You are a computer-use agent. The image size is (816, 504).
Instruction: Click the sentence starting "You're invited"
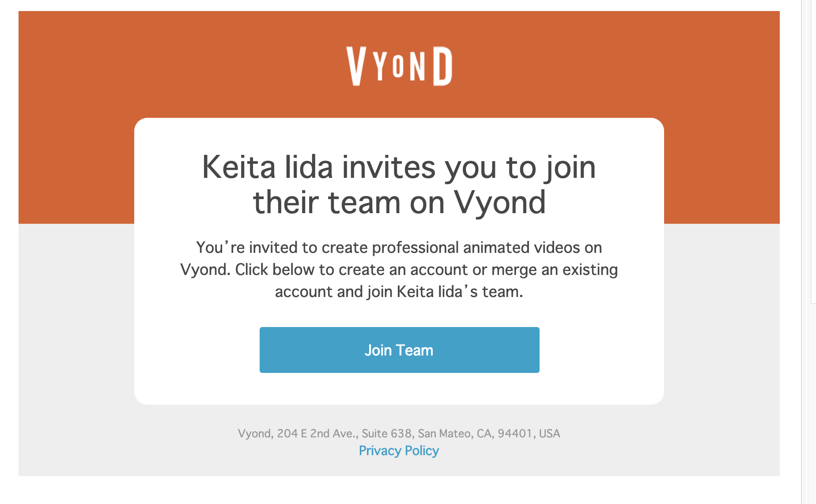click(399, 248)
